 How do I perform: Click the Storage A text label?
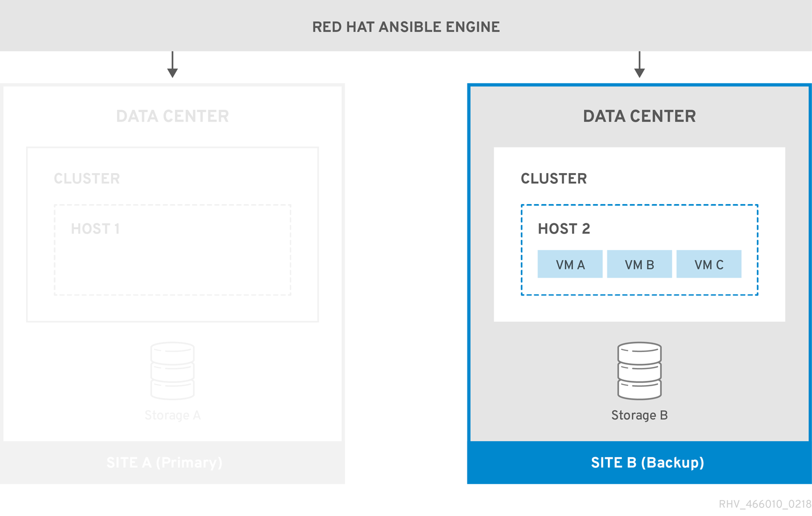coord(173,416)
